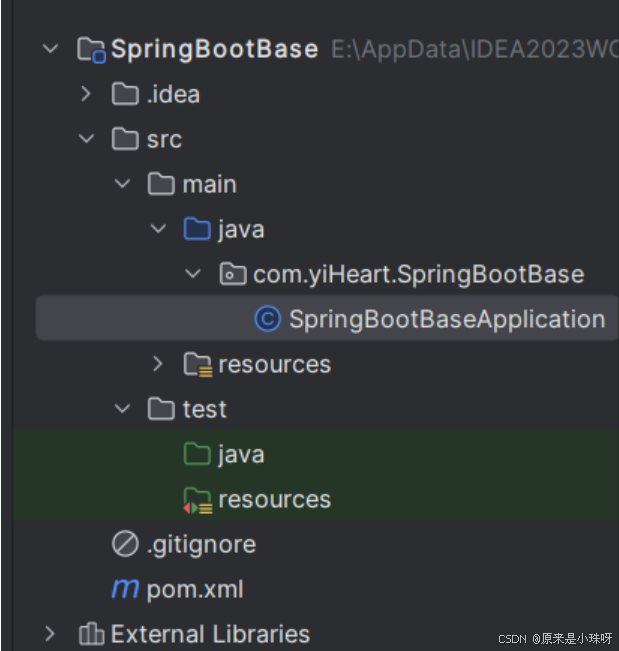Collapse the main folder chevron
Image resolution: width=619 pixels, height=651 pixels.
pyautogui.click(x=122, y=184)
